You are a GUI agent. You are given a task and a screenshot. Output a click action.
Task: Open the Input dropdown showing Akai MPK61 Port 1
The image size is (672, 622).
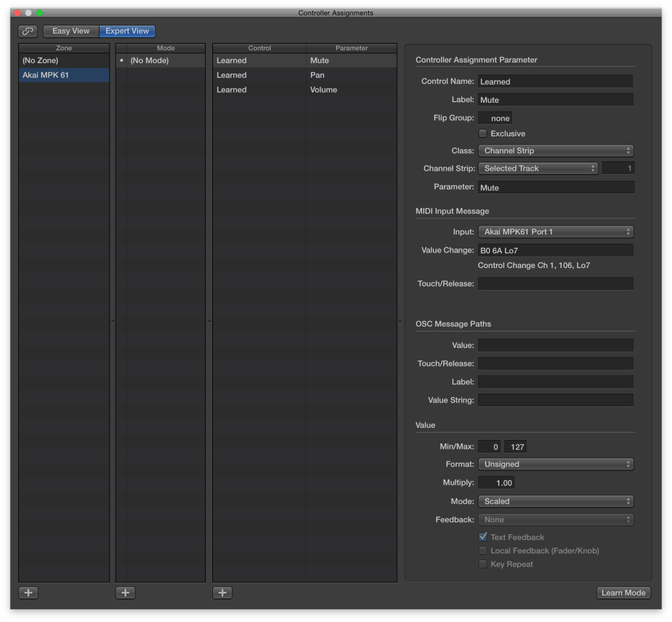556,231
